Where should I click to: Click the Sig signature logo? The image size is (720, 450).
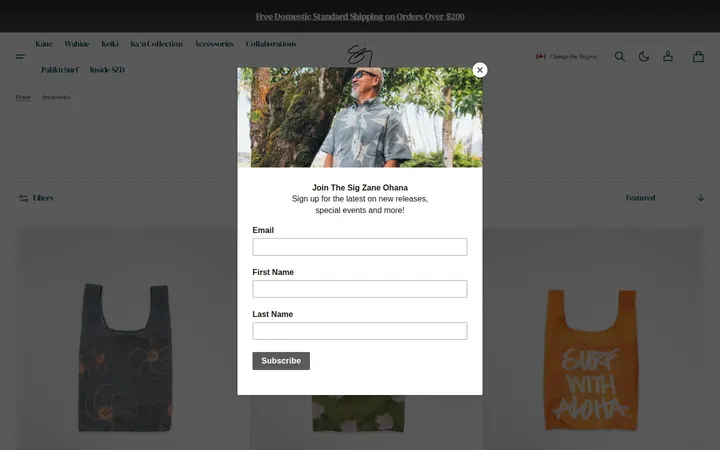360,55
